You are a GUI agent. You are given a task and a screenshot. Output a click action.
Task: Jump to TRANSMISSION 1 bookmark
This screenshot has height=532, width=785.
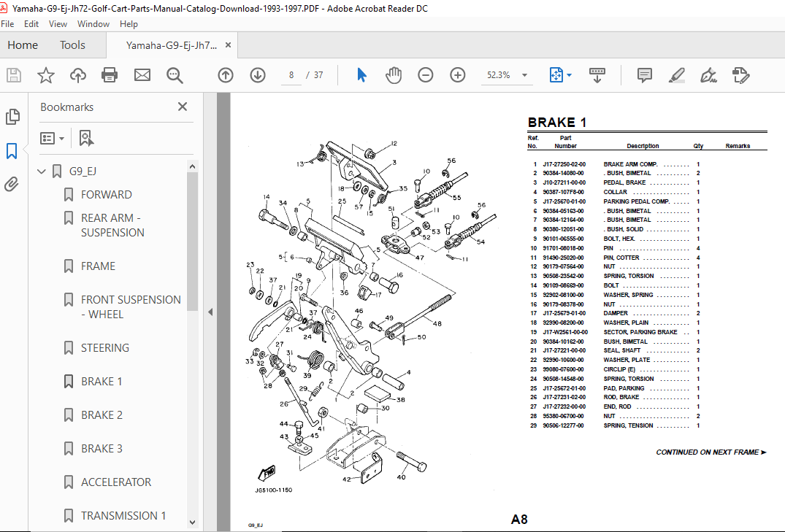(123, 515)
